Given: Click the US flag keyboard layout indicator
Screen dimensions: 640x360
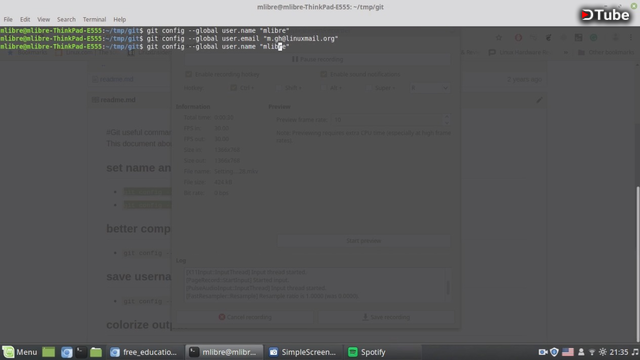Looking at the screenshot, I should pyautogui.click(x=568, y=352).
